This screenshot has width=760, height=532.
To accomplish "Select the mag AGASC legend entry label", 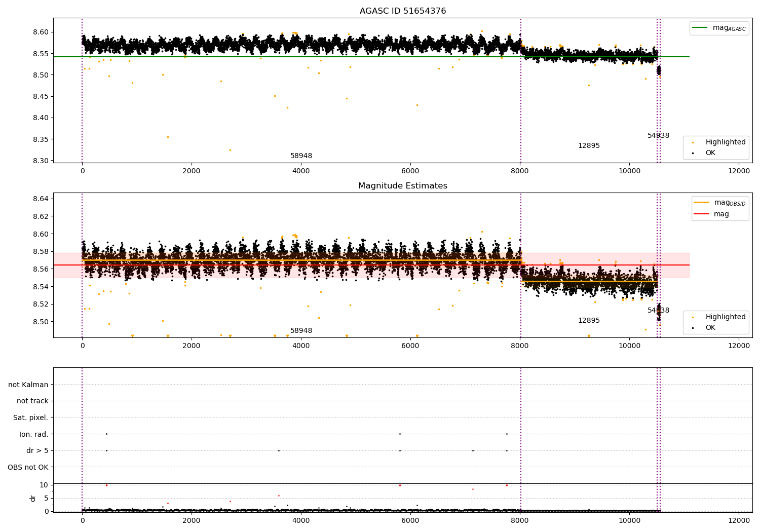I will pyautogui.click(x=729, y=28).
